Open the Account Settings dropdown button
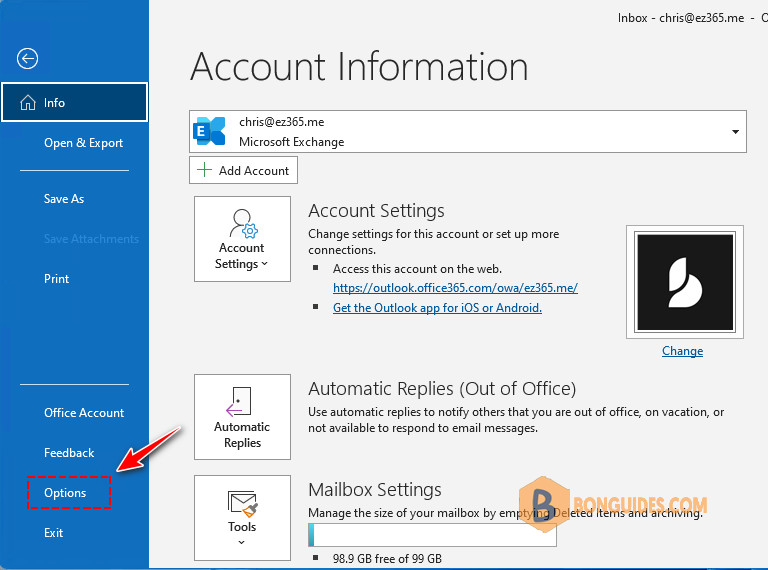This screenshot has height=570, width=768. point(242,239)
